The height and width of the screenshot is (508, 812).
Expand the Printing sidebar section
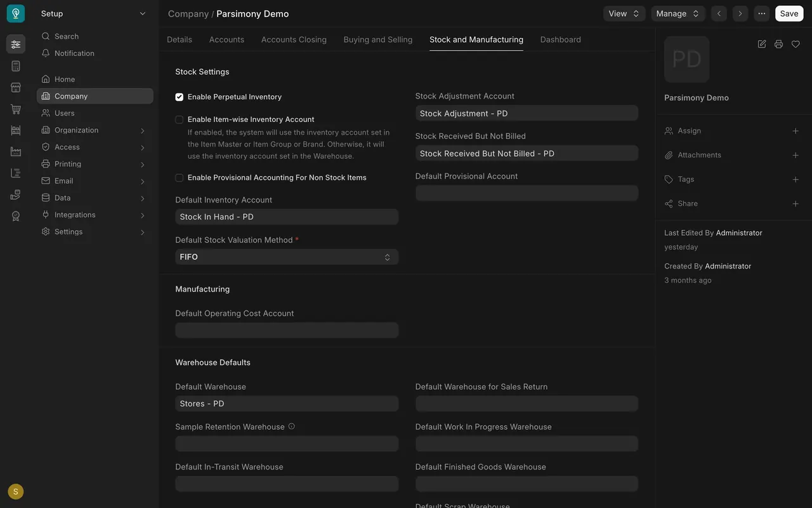pyautogui.click(x=95, y=164)
